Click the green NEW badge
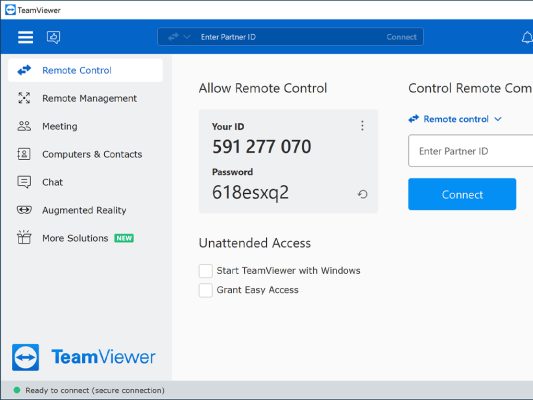This screenshot has width=533, height=400. (x=124, y=238)
